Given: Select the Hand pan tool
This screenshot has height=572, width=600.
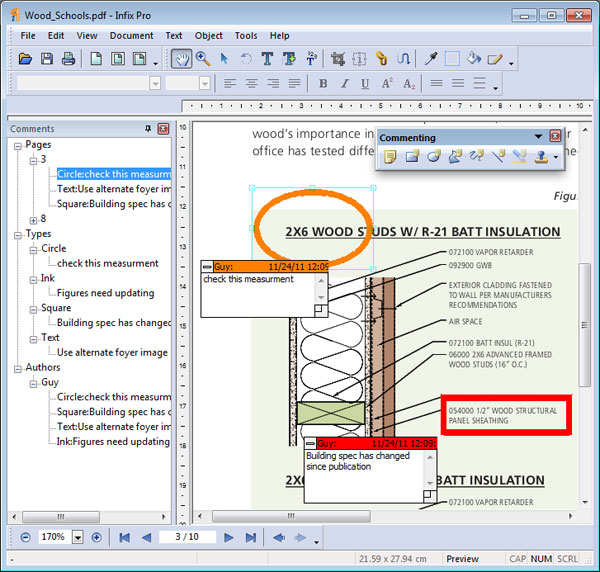Looking at the screenshot, I should 181,59.
